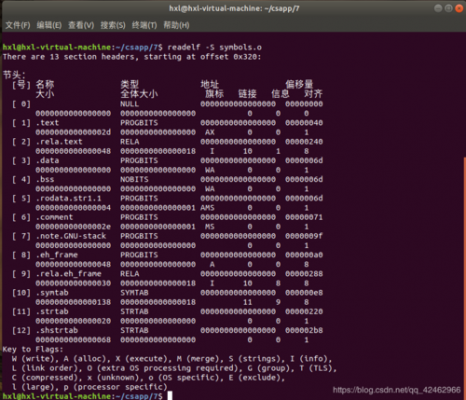Maximize the terminal window
Image resolution: width=466 pixels, height=400 pixels.
[449, 8]
